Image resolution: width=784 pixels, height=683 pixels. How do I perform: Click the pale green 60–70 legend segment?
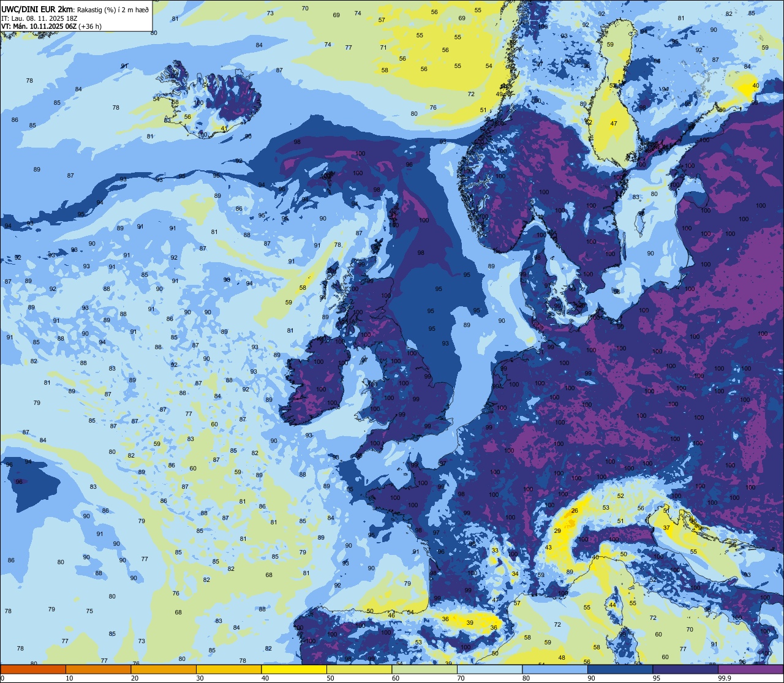click(424, 669)
